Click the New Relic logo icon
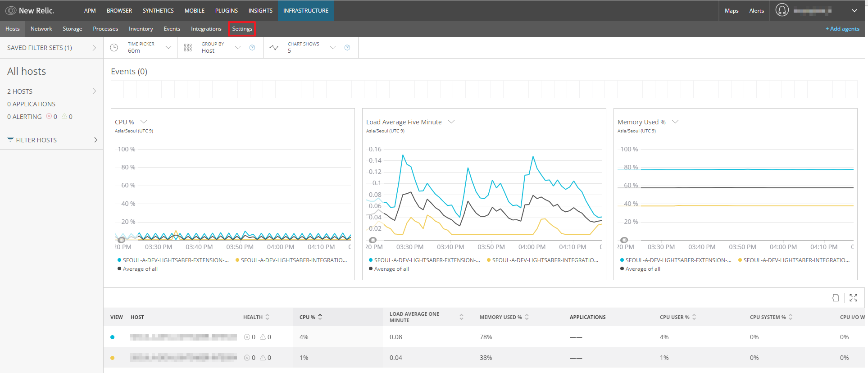The image size is (868, 373). [x=11, y=10]
